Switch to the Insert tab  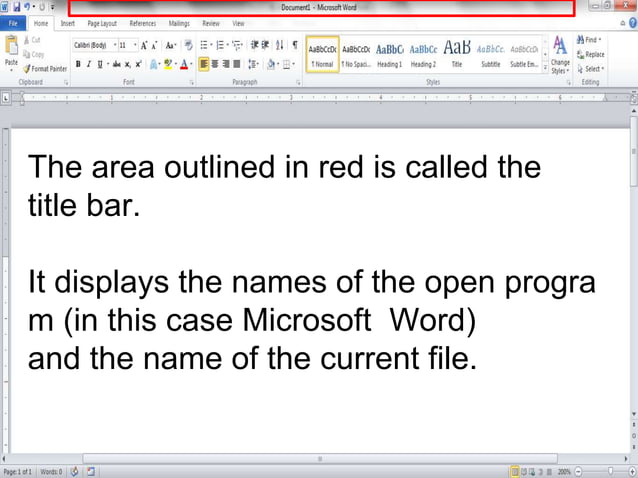click(x=68, y=24)
